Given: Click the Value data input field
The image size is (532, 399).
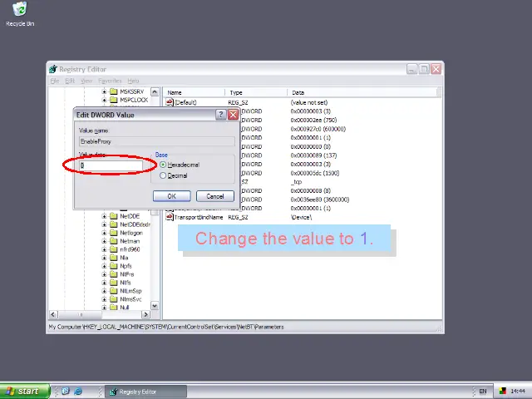Looking at the screenshot, I should [x=111, y=165].
